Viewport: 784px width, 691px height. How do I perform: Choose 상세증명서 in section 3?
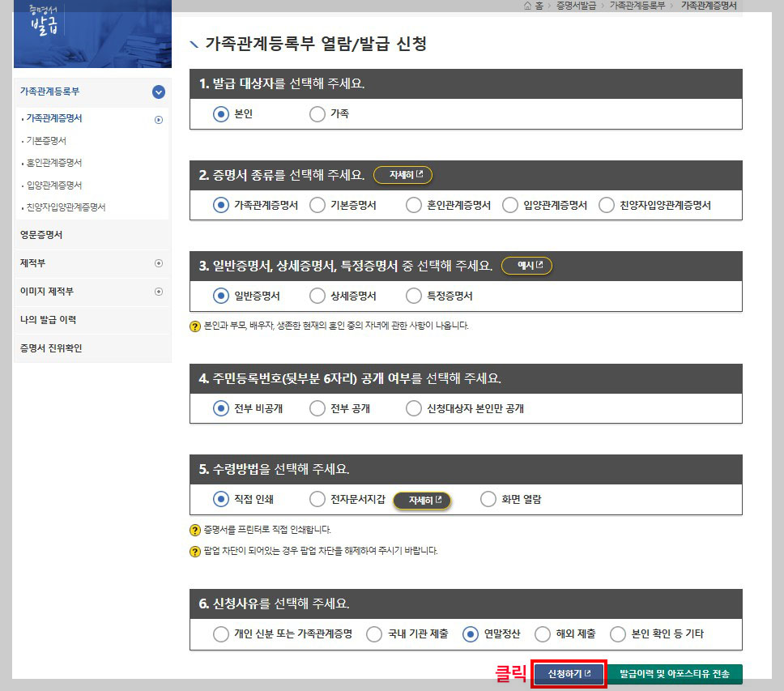pos(317,296)
